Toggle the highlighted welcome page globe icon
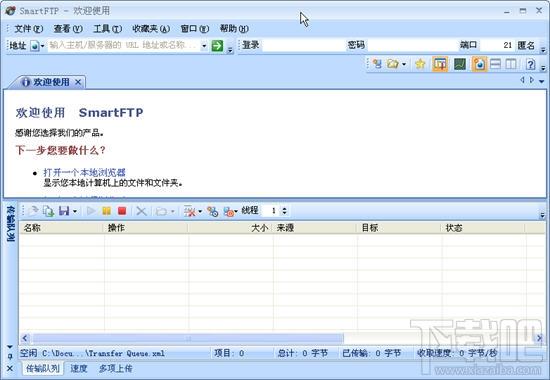Viewport: 550px width, 380px height. [479, 64]
